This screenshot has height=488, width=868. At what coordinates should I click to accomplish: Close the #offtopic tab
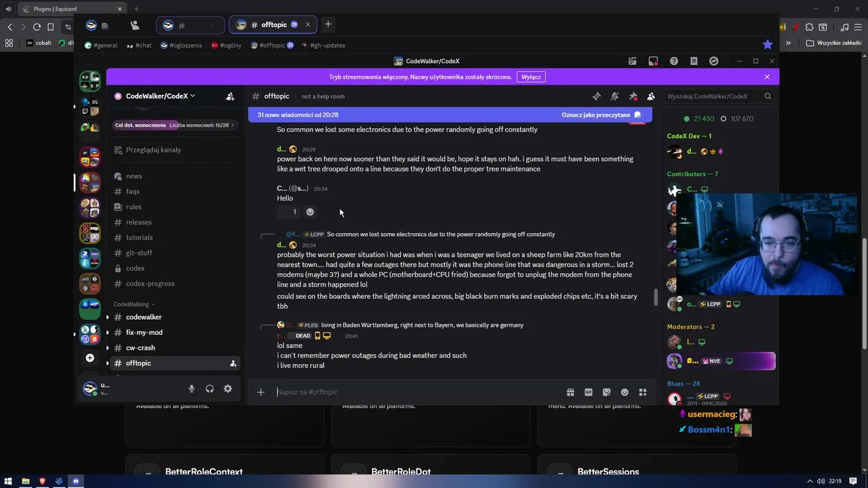point(307,24)
